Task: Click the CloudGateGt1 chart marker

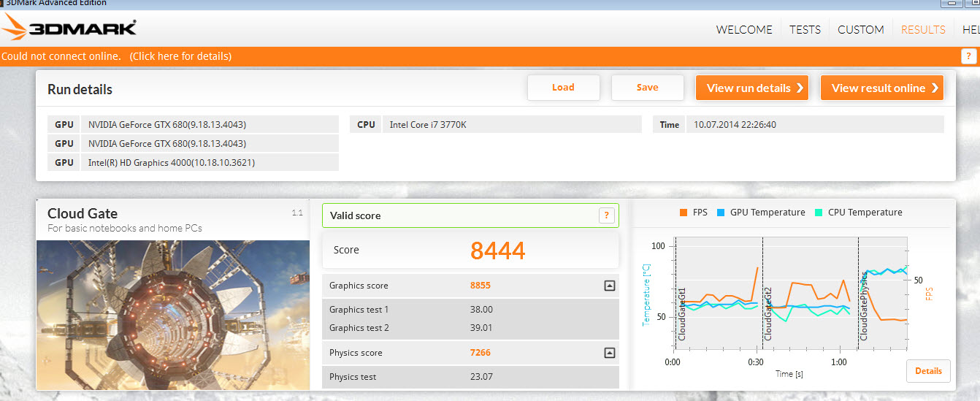Action: pyautogui.click(x=682, y=314)
